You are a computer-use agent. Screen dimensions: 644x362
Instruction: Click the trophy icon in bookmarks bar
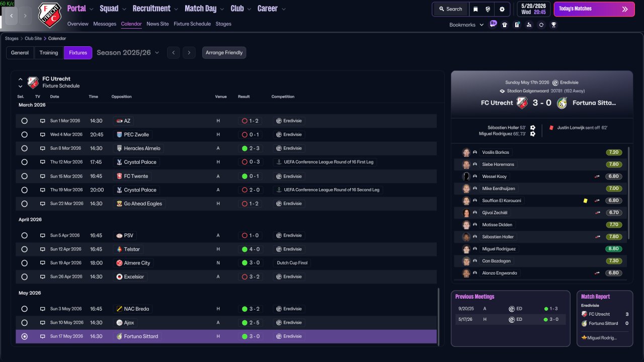tap(553, 25)
